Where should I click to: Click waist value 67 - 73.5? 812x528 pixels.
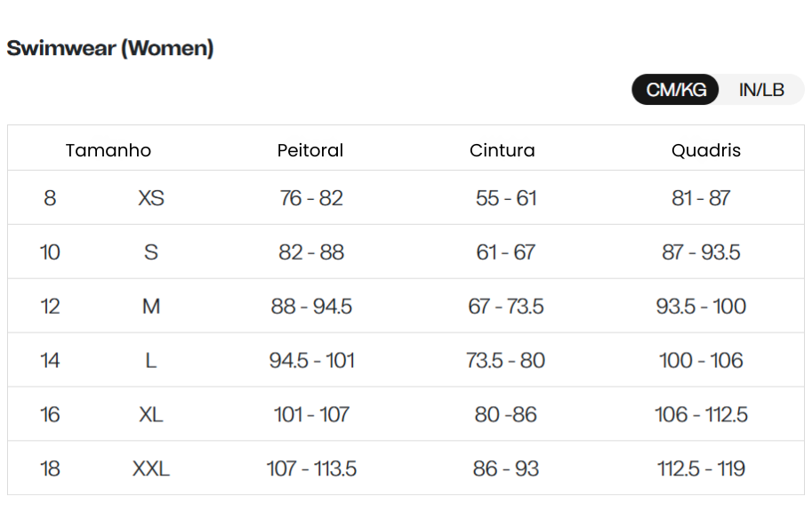[x=506, y=306]
